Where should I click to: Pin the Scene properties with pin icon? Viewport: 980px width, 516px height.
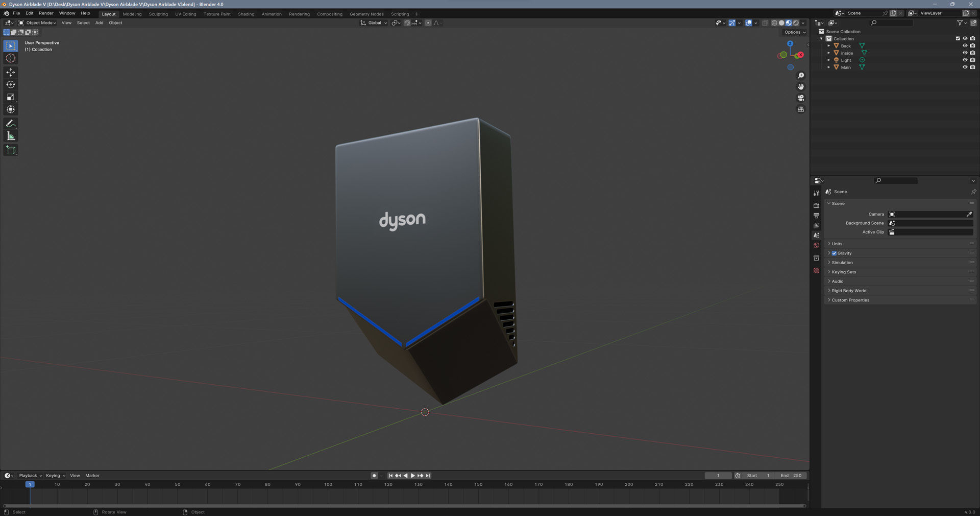pyautogui.click(x=973, y=192)
